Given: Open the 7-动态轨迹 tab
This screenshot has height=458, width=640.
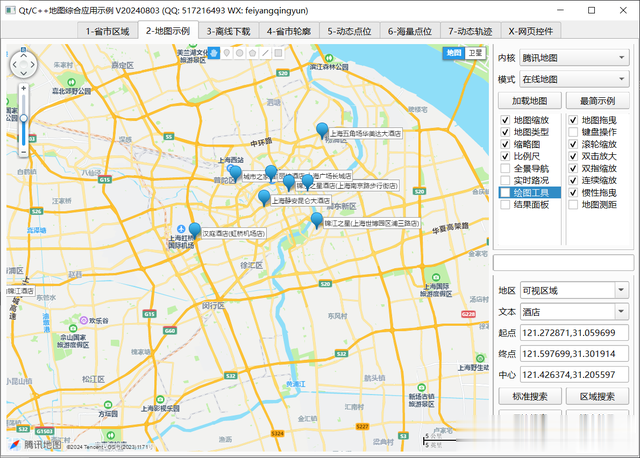Looking at the screenshot, I should pos(470,31).
